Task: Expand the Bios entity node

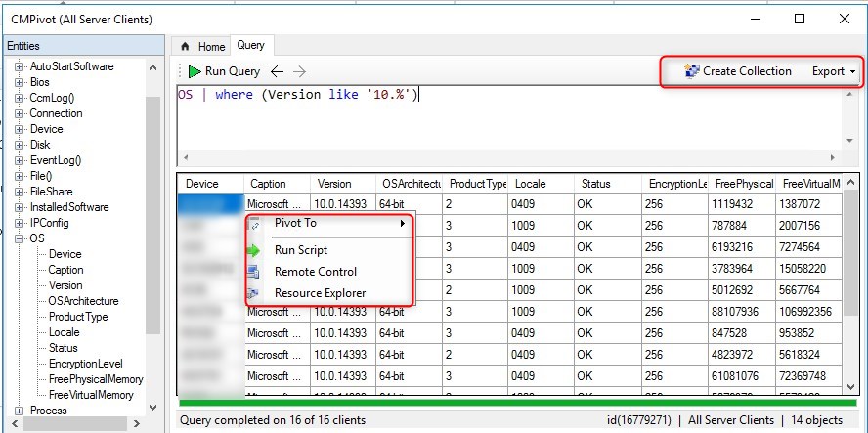Action: [x=20, y=82]
